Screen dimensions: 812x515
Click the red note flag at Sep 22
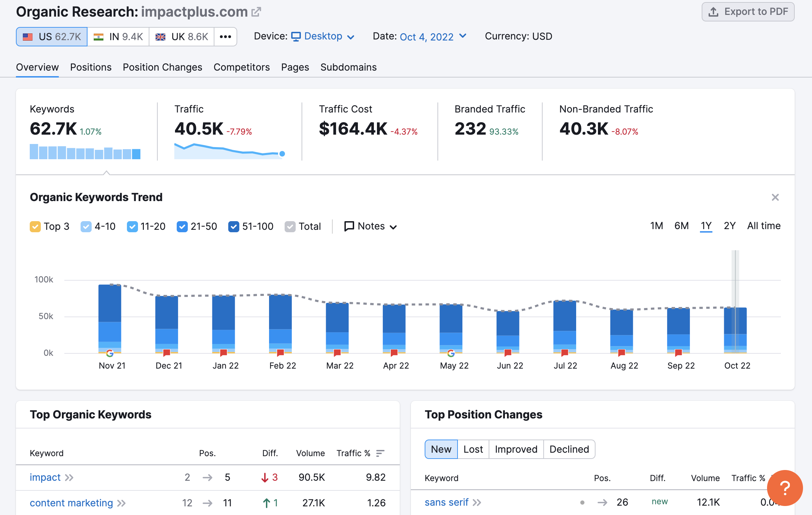679,353
